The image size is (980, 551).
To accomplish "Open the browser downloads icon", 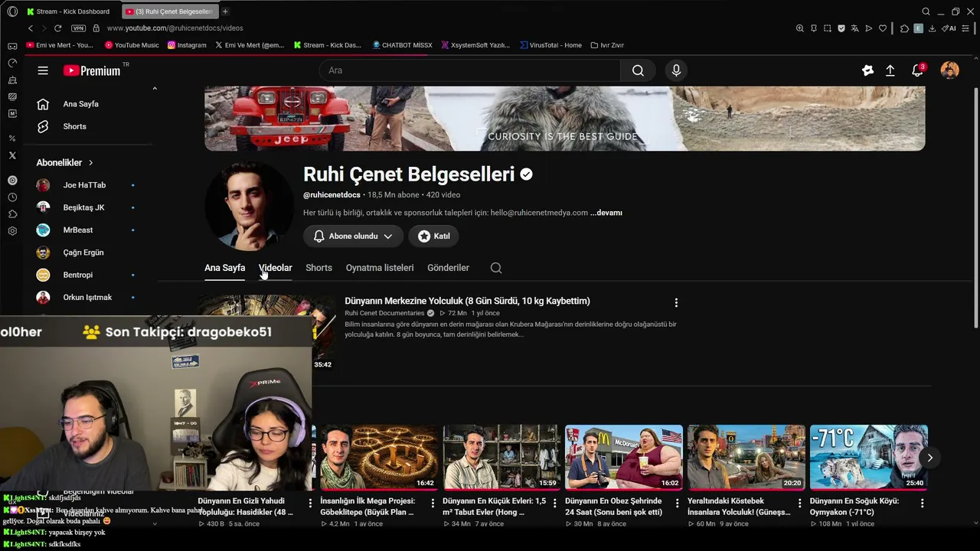I will pos(932,28).
